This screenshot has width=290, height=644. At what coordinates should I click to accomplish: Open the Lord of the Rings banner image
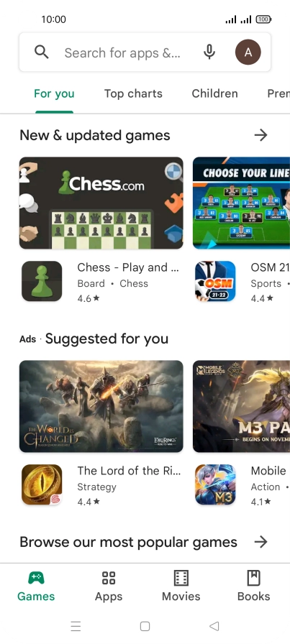(101, 406)
